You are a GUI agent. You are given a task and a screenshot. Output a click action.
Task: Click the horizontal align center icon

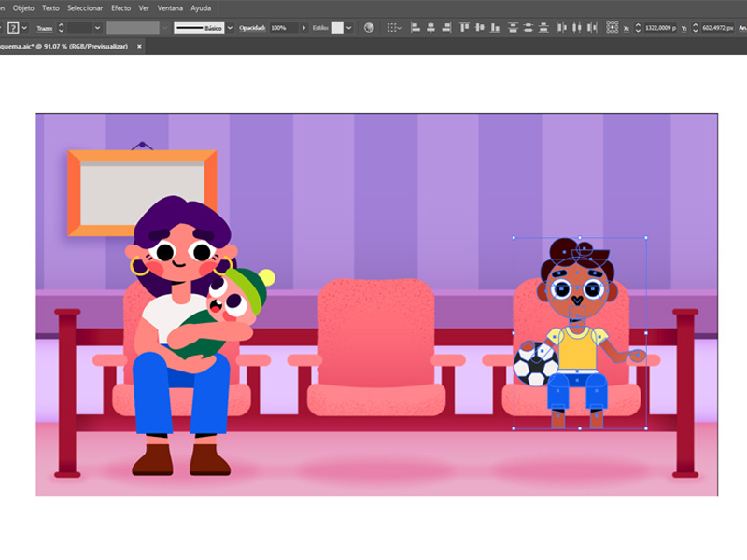430,27
